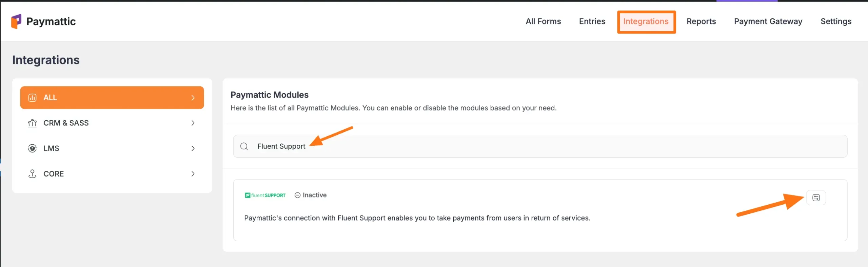Click the Paymattic brand name
The image size is (868, 267).
pyautogui.click(x=51, y=21)
